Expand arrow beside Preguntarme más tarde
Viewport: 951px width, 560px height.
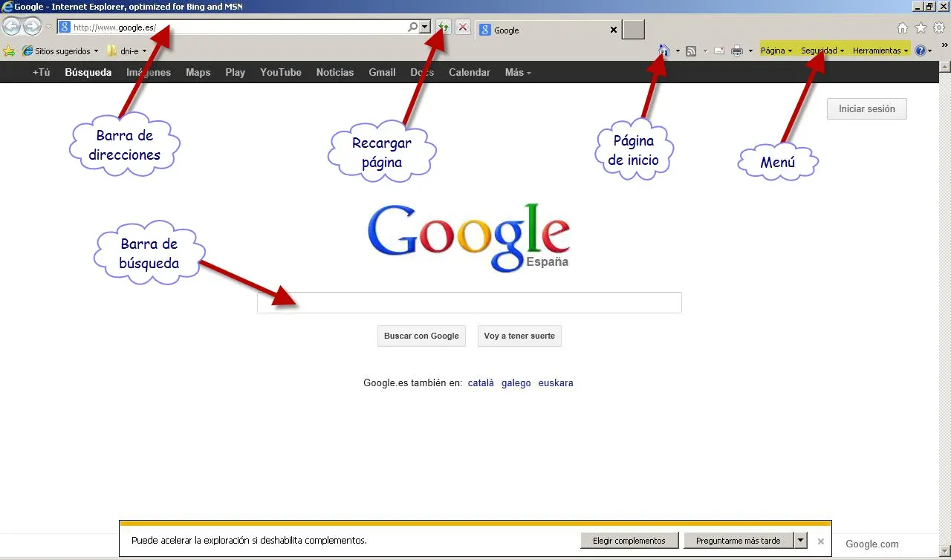[x=801, y=541]
